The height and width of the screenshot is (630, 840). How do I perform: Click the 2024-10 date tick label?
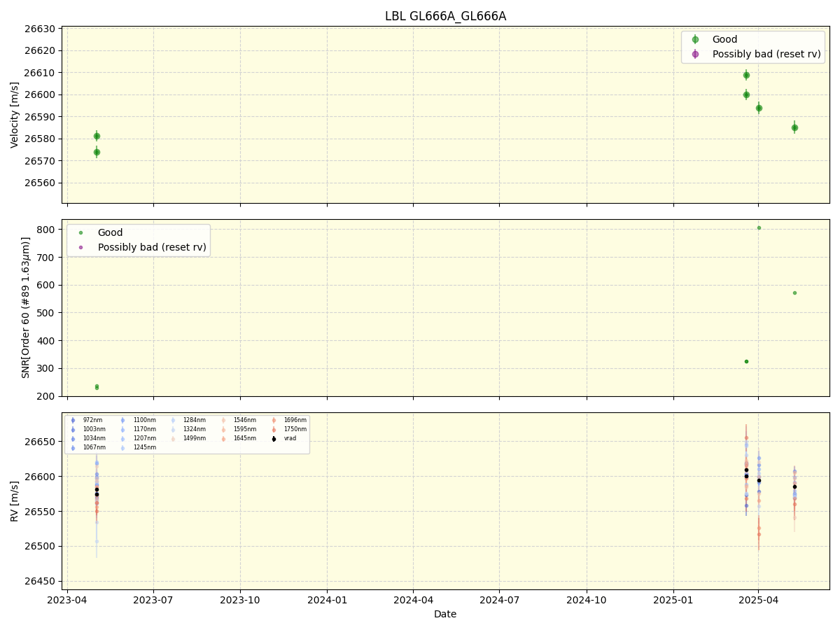[x=586, y=600]
